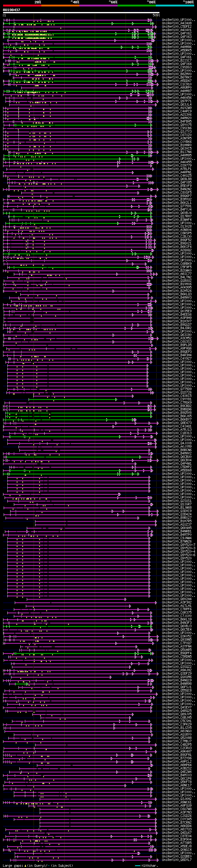Select label UniRef100_B4EEG6
The image size is (197, 868).
point(177,315)
